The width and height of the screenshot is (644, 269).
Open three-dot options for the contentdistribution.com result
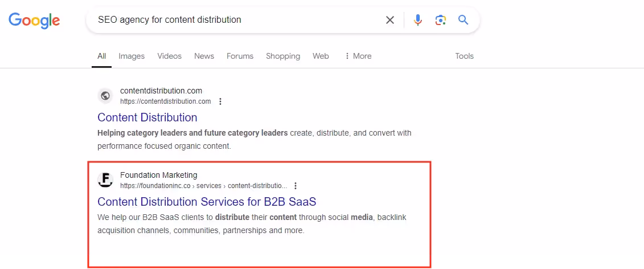[220, 101]
